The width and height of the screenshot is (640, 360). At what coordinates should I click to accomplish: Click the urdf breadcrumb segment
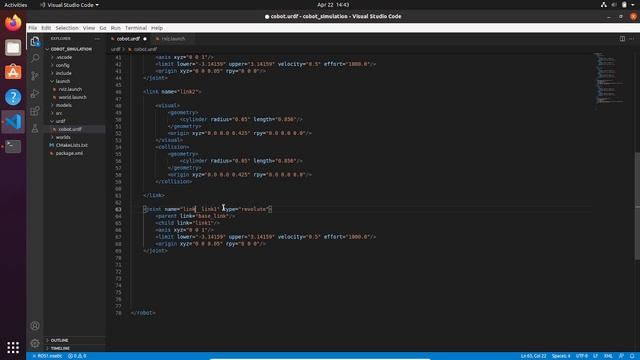(116, 49)
